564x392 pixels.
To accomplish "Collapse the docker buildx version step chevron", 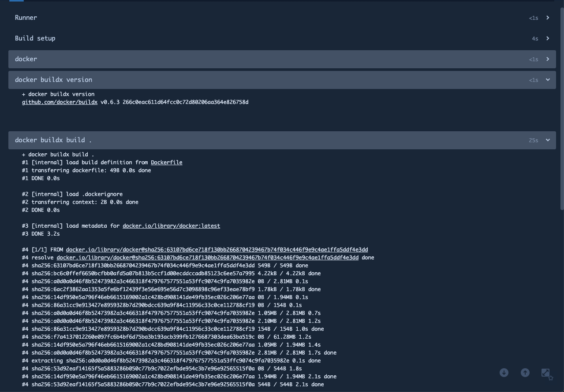I will click(x=548, y=80).
